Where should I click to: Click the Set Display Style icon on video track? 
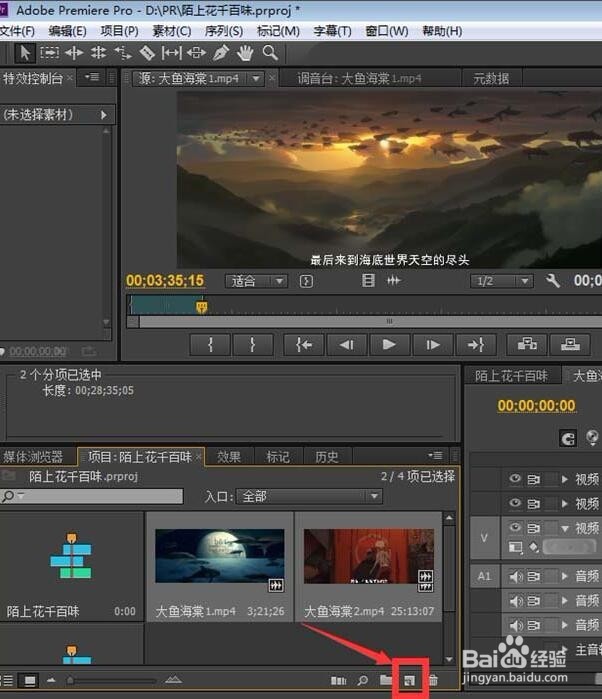[515, 547]
